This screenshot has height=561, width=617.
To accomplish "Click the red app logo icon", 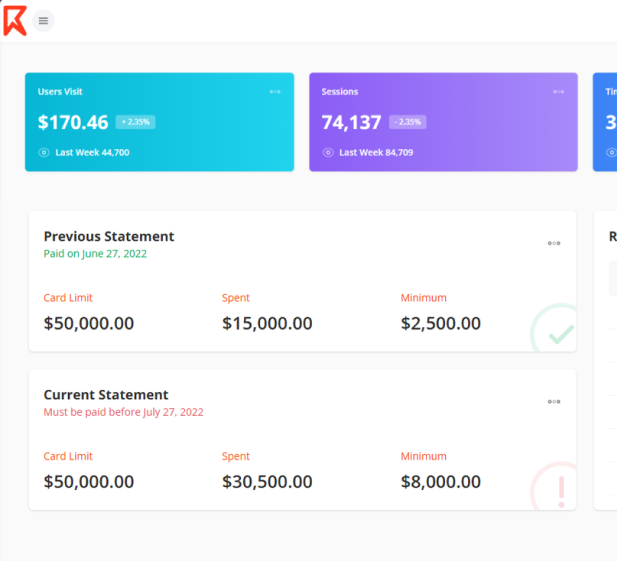I will (14, 20).
